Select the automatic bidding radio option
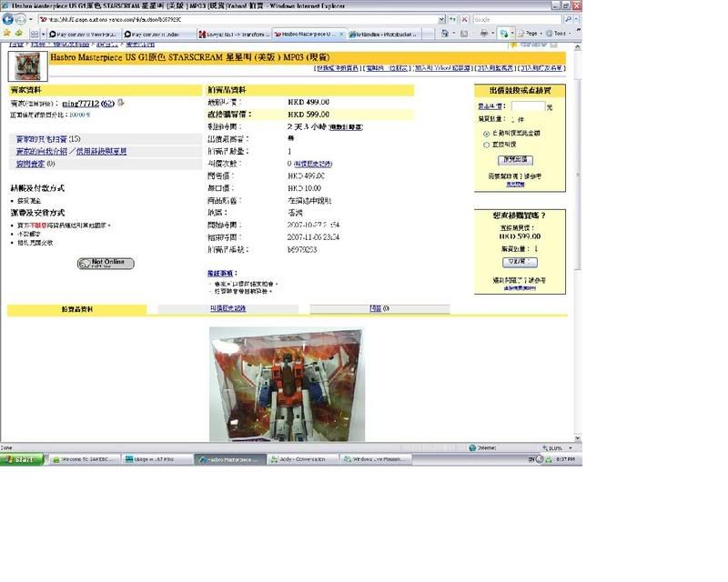 pos(485,134)
